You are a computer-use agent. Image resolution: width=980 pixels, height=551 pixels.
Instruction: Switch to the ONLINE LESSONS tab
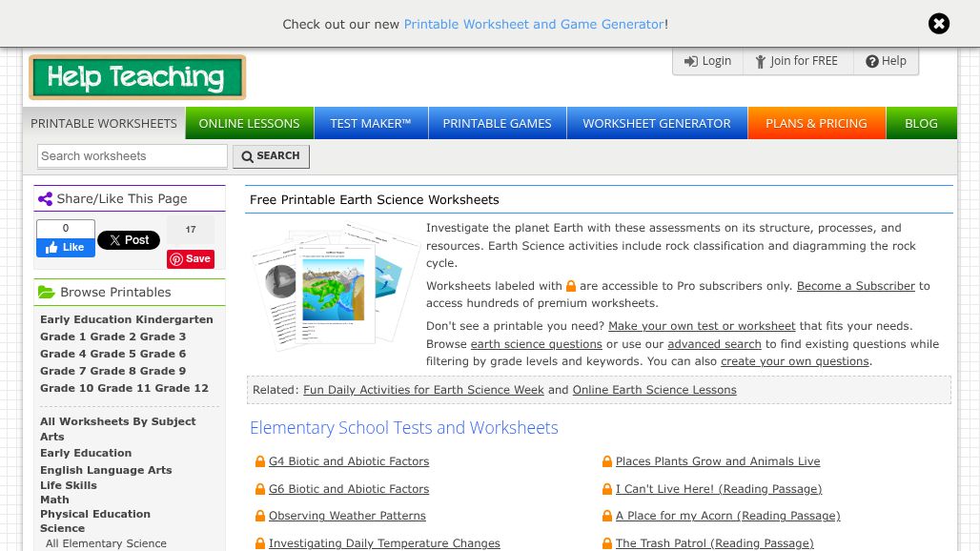(x=249, y=123)
